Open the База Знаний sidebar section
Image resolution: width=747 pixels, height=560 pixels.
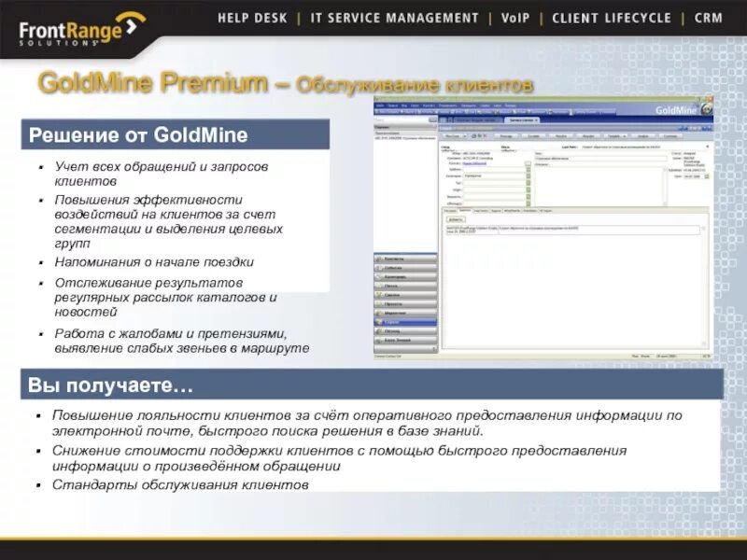[x=405, y=340]
